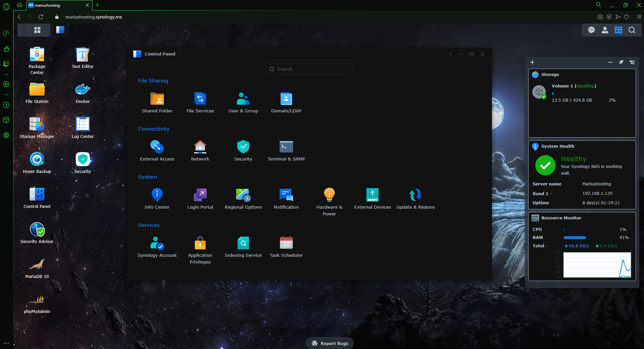Open Log Center desktop shortcut
644x349 pixels.
(x=83, y=128)
